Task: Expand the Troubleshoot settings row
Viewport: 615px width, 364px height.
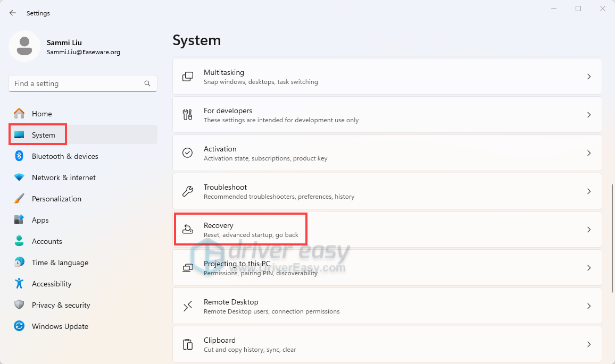Action: [x=387, y=191]
